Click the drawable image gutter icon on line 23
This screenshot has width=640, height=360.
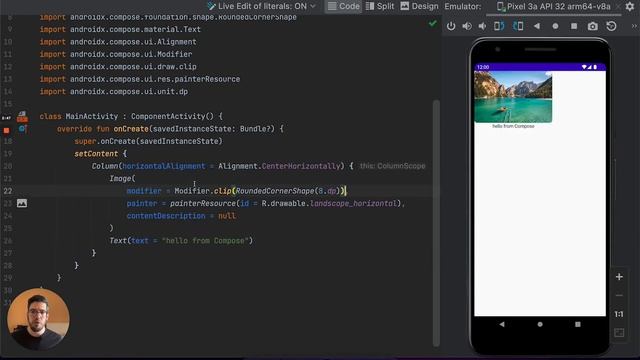pyautogui.click(x=22, y=203)
